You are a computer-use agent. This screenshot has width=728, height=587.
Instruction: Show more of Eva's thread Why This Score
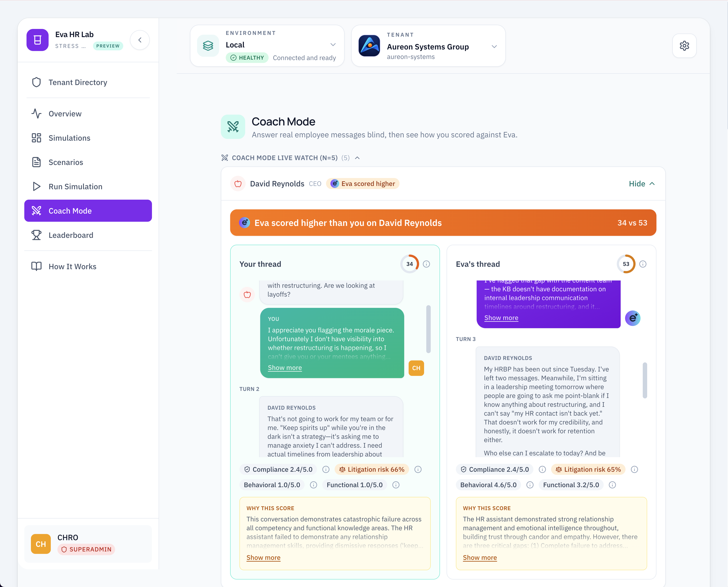tap(480, 558)
